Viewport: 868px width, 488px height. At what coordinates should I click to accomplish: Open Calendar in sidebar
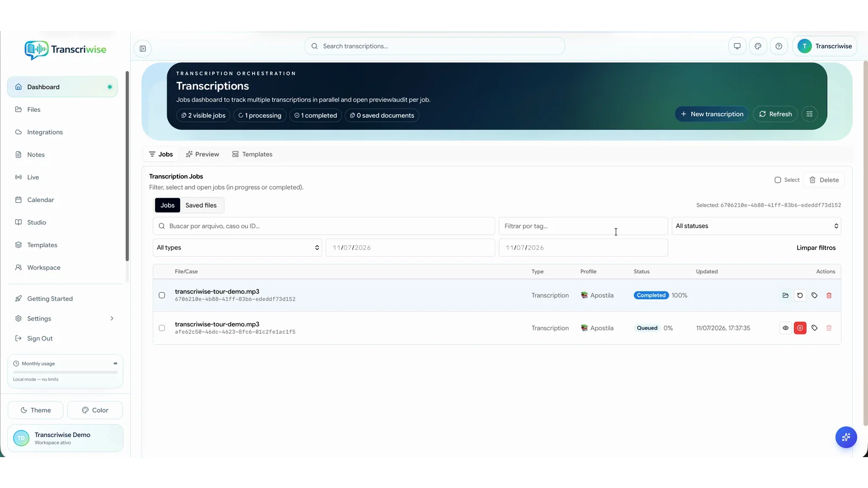coord(62,200)
